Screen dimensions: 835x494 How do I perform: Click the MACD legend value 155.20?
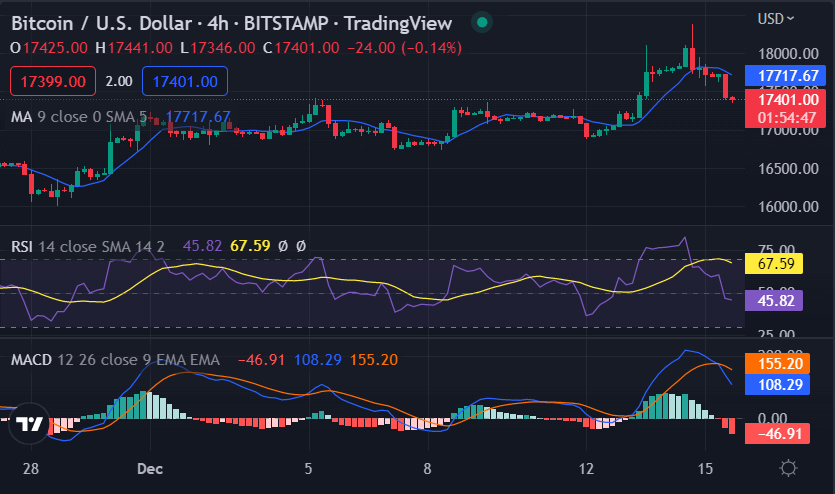click(374, 360)
